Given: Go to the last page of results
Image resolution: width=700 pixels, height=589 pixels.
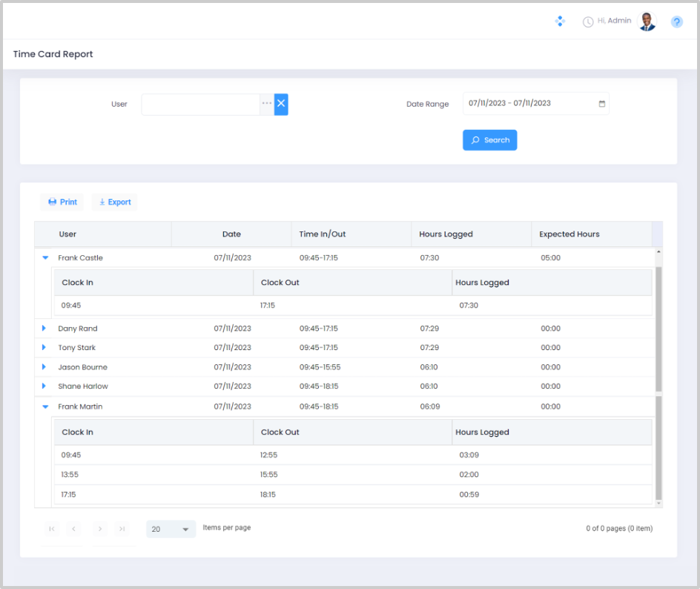Looking at the screenshot, I should [122, 529].
